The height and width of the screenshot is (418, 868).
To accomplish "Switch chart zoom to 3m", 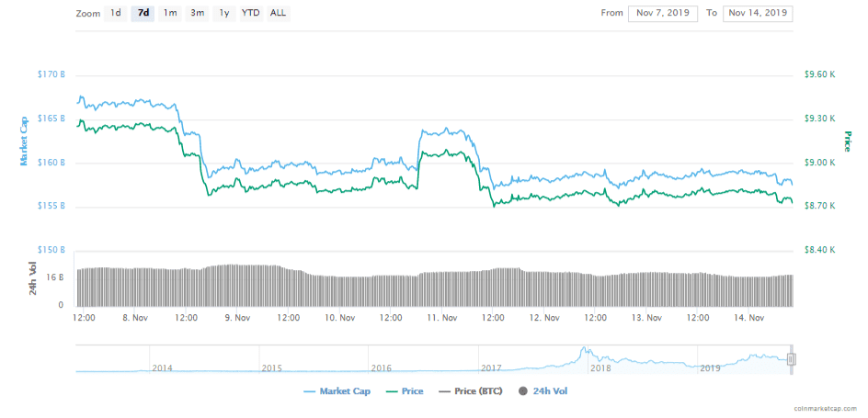I will click(198, 13).
